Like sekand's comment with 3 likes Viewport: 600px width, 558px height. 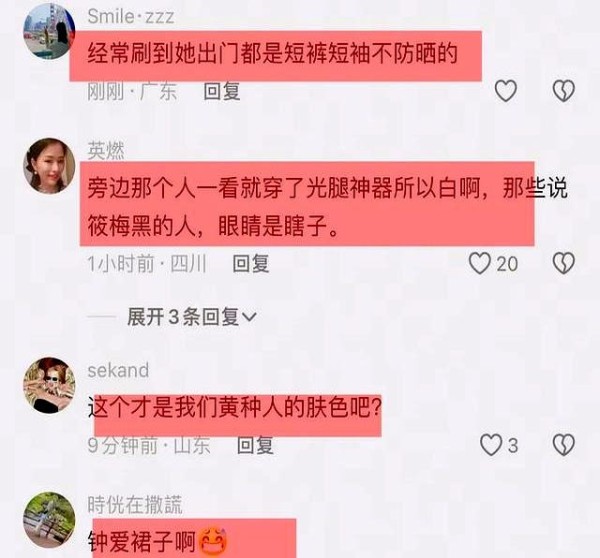click(x=491, y=445)
